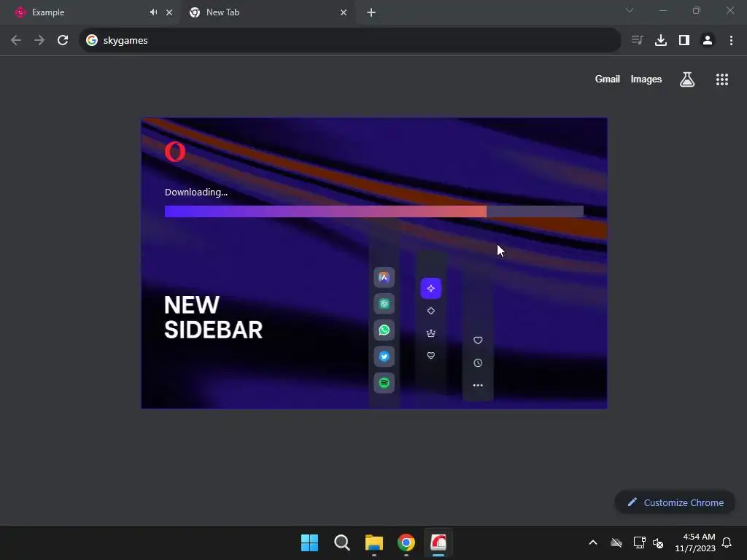Click the Opera logo in installer
This screenshot has height=560, width=747.
[175, 152]
